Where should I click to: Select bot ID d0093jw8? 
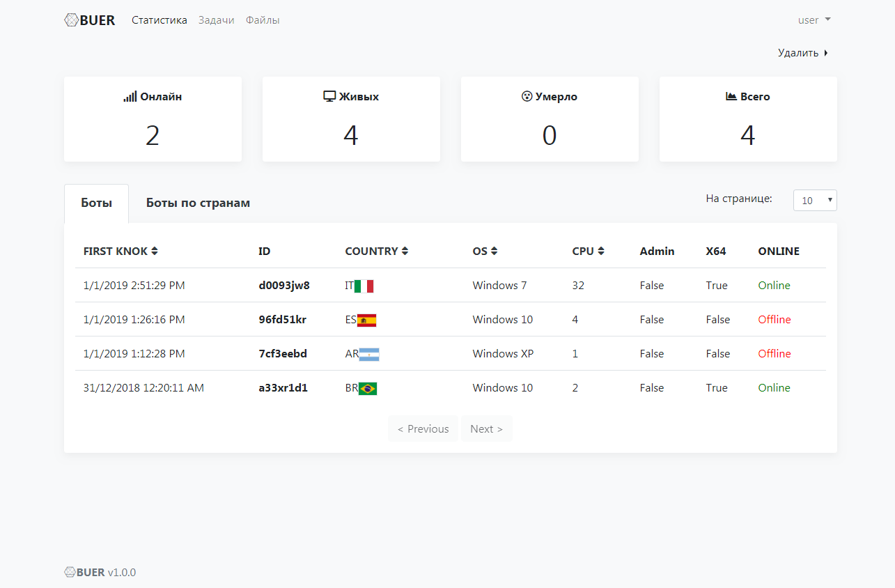coord(284,286)
